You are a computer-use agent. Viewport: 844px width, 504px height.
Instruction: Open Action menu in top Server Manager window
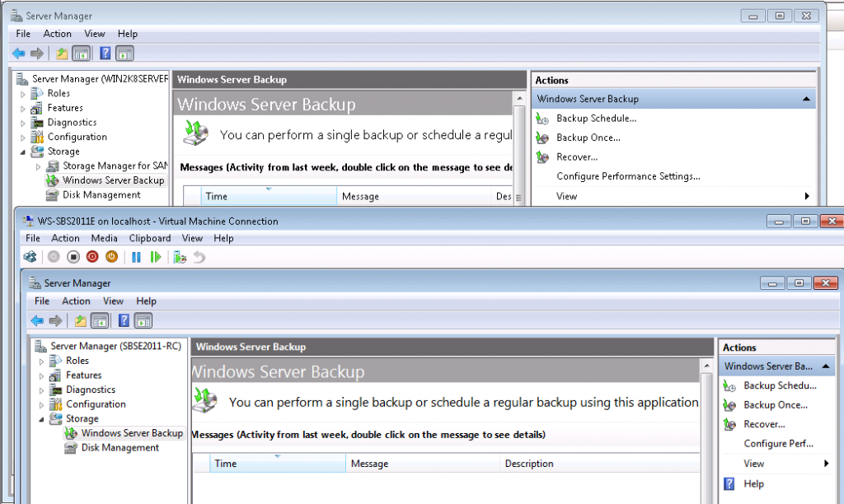[x=57, y=33]
